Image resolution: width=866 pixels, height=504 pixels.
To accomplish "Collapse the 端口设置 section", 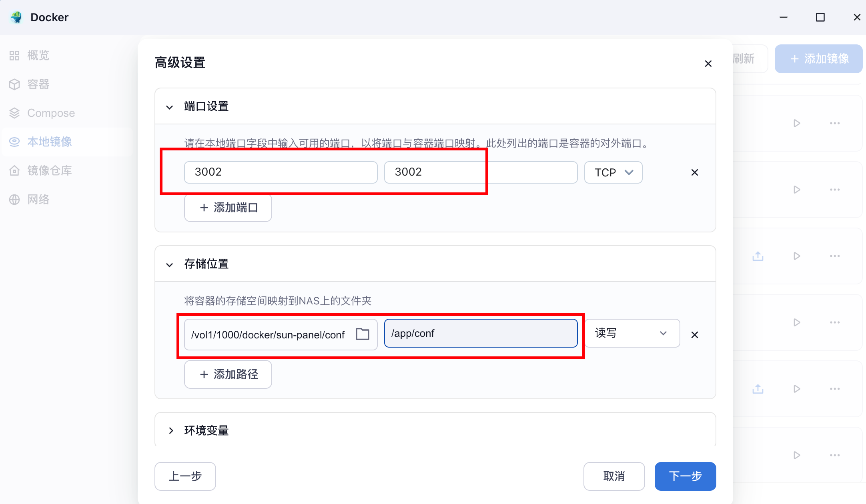I will coord(170,107).
